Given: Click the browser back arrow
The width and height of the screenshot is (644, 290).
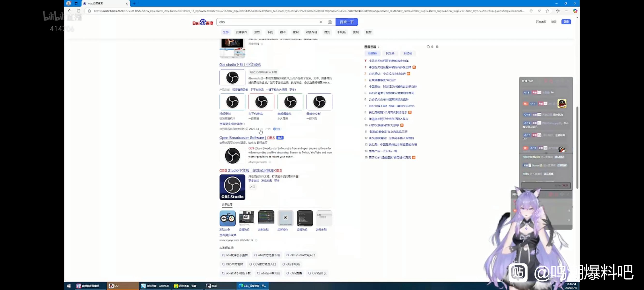Looking at the screenshot, I should [69, 11].
